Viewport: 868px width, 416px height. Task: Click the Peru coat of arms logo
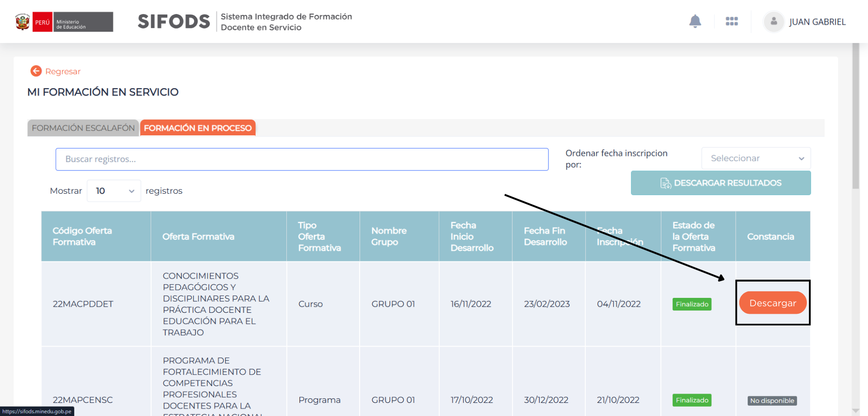coord(22,22)
